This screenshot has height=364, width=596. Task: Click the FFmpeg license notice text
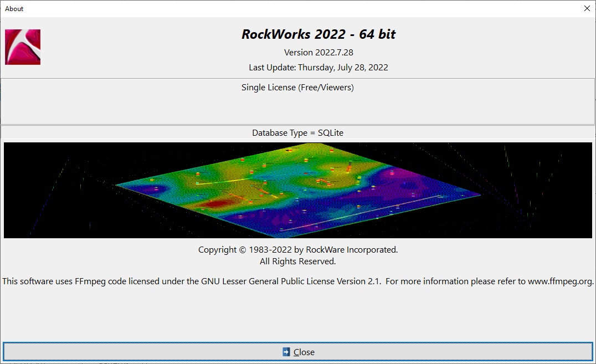point(297,281)
